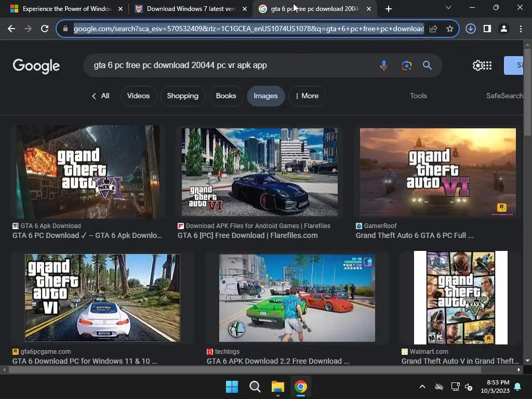Click the Google search query text field
Screen dimensions: 532x399
coord(231,65)
